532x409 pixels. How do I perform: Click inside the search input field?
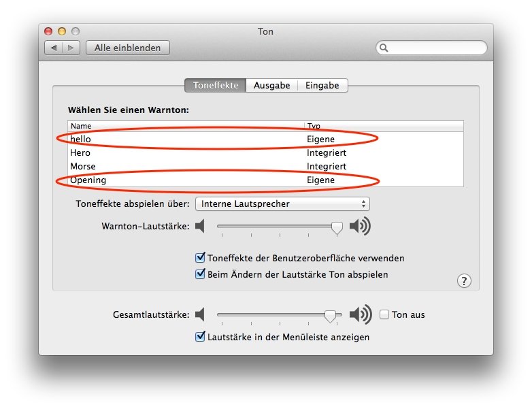point(431,48)
